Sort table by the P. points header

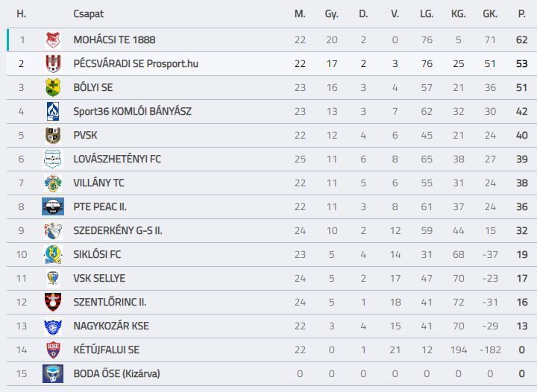point(522,14)
